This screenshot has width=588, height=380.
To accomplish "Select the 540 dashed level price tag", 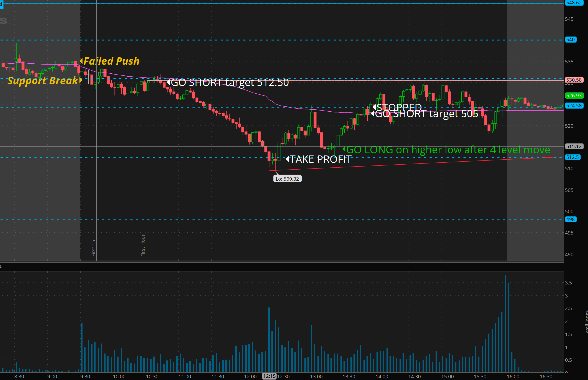I will [570, 40].
